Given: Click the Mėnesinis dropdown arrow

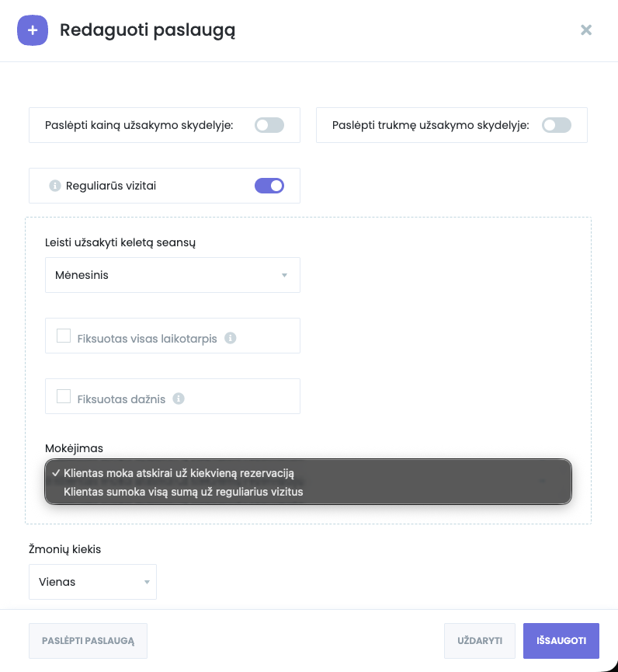Looking at the screenshot, I should [284, 275].
